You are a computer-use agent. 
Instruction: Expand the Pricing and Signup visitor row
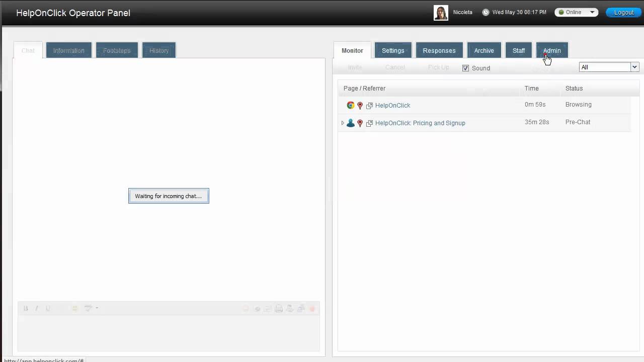point(343,123)
